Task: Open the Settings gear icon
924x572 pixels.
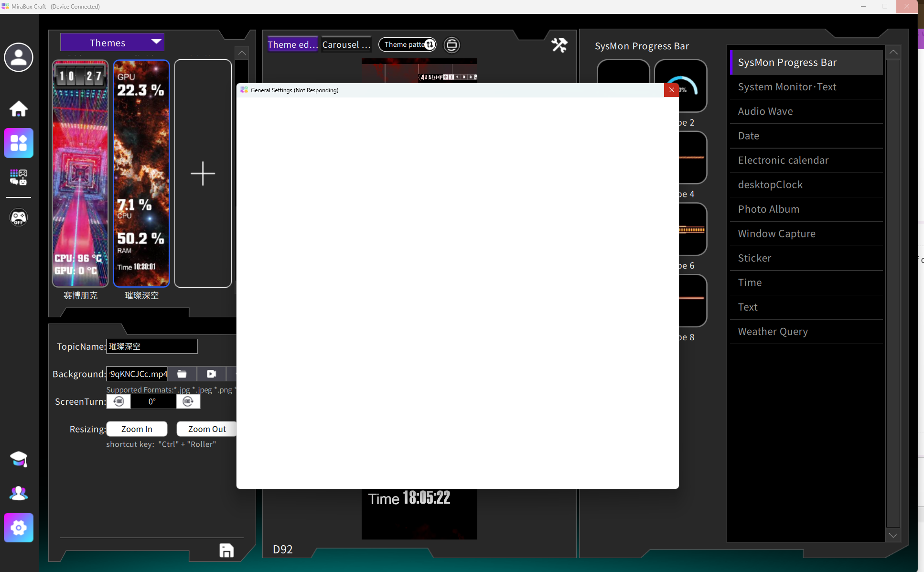Action: (19, 528)
